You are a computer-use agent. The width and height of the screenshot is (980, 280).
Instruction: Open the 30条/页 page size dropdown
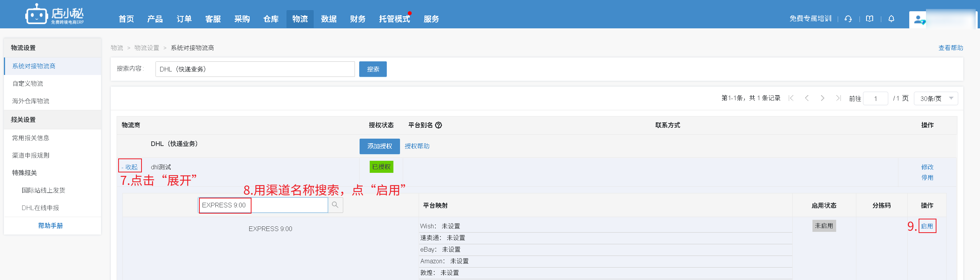pos(936,99)
